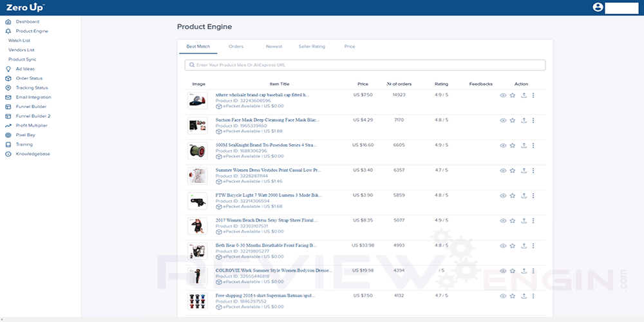
Task: Switch to the Orders tab
Action: point(236,46)
